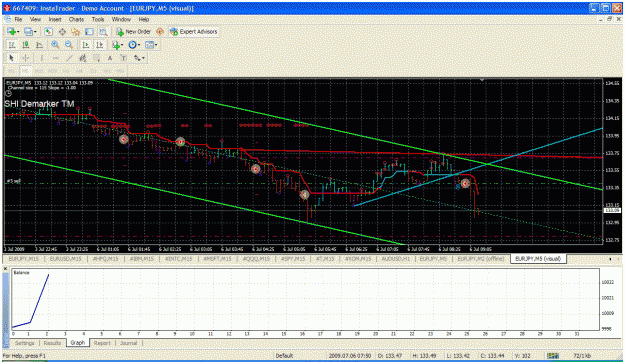The width and height of the screenshot is (625, 362).
Task: Open the File menu
Action: point(18,19)
